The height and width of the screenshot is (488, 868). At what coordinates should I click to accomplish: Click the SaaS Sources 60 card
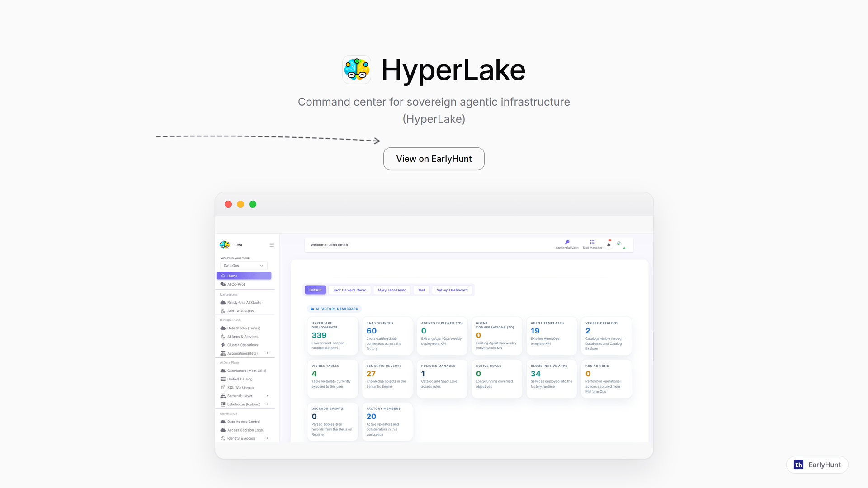387,336
